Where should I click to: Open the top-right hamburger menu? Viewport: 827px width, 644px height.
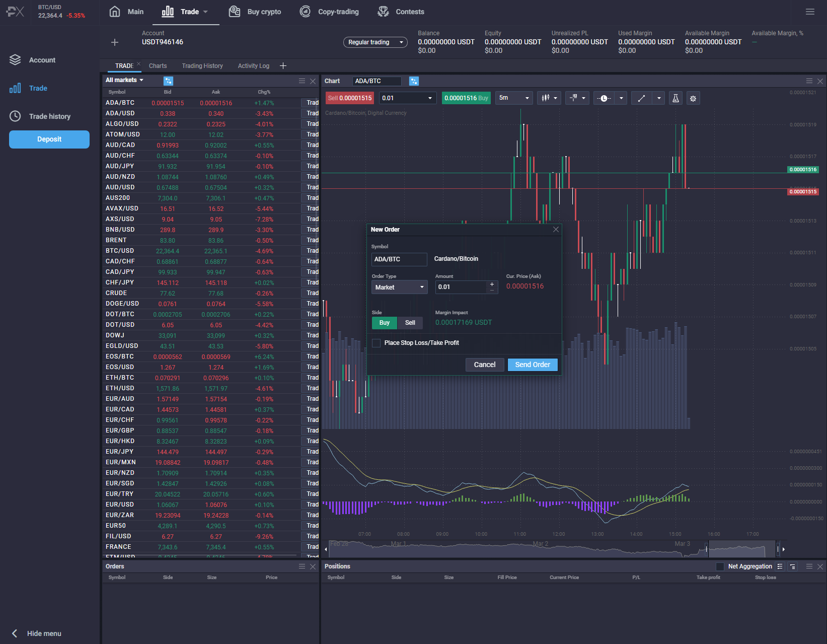pyautogui.click(x=810, y=12)
